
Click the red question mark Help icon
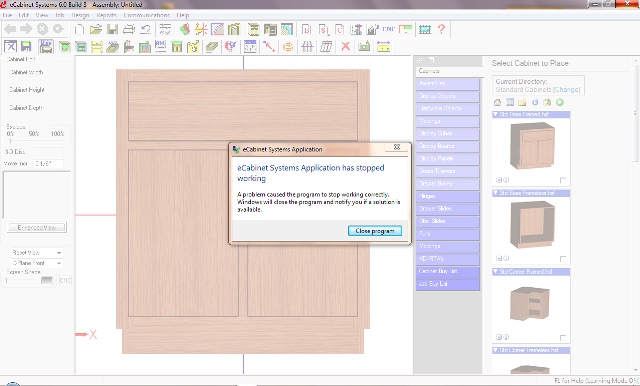[441, 29]
